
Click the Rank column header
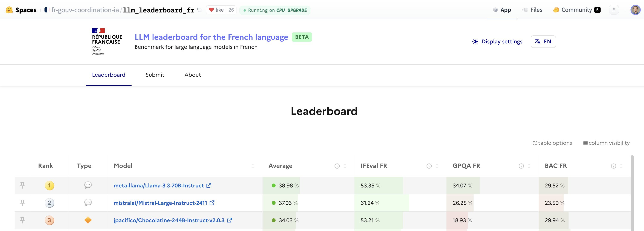[x=45, y=166]
